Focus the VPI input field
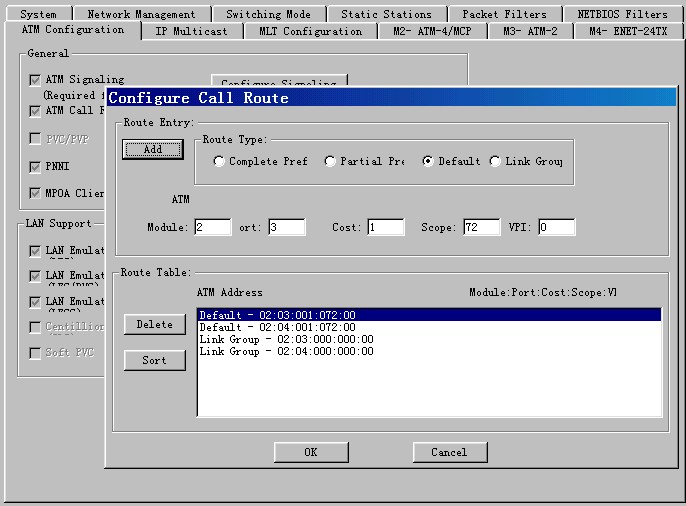 coord(556,228)
